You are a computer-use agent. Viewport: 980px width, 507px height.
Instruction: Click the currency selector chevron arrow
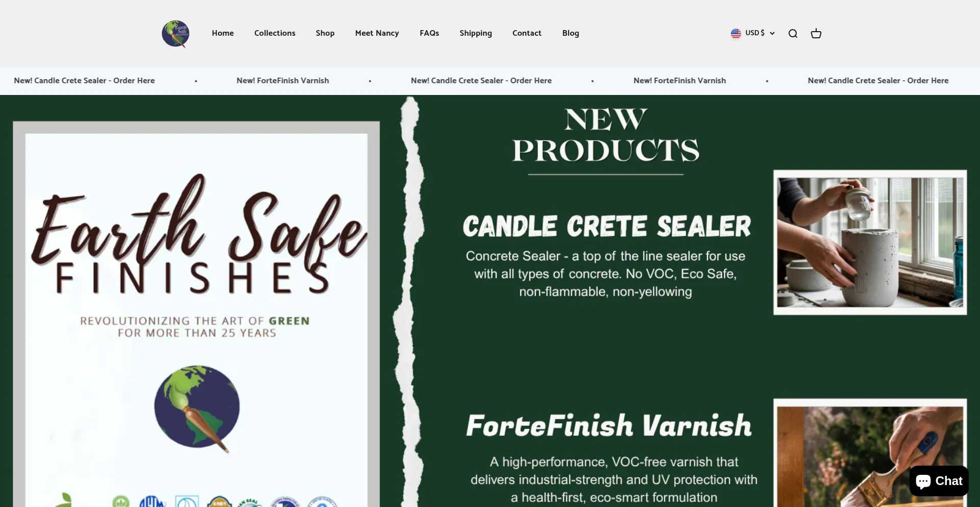click(x=772, y=33)
